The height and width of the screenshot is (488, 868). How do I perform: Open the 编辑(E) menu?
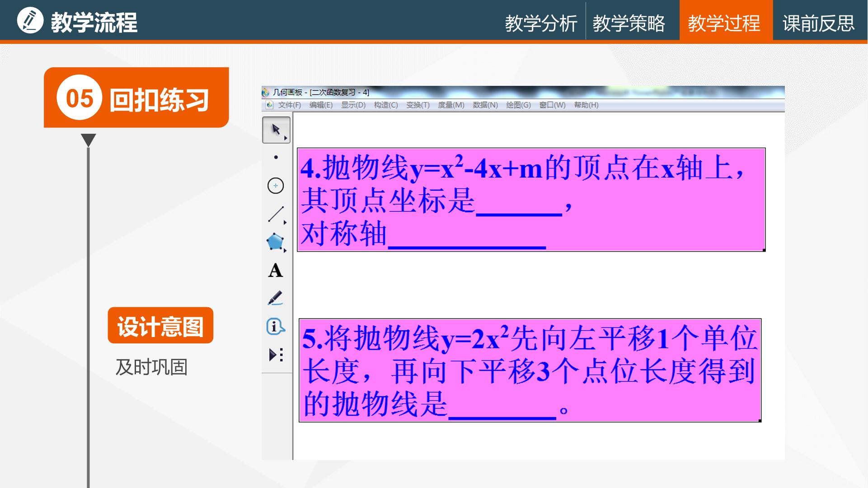tap(321, 105)
